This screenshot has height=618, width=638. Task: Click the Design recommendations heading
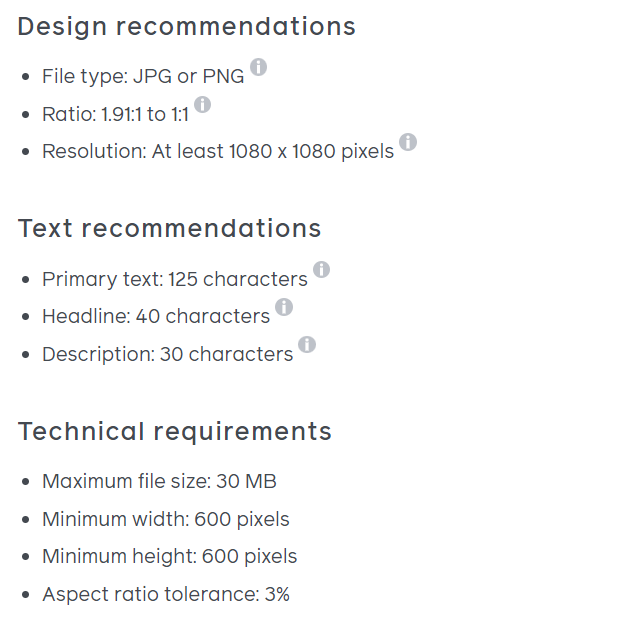(187, 27)
